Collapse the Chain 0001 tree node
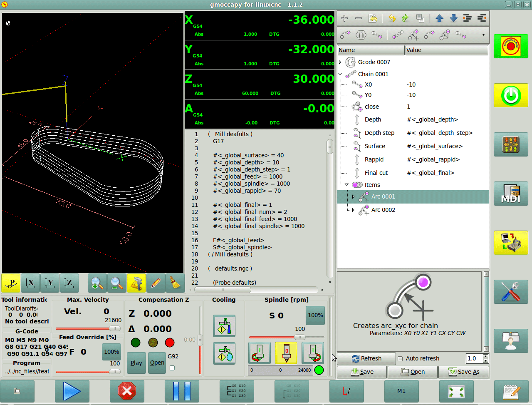 click(x=341, y=74)
